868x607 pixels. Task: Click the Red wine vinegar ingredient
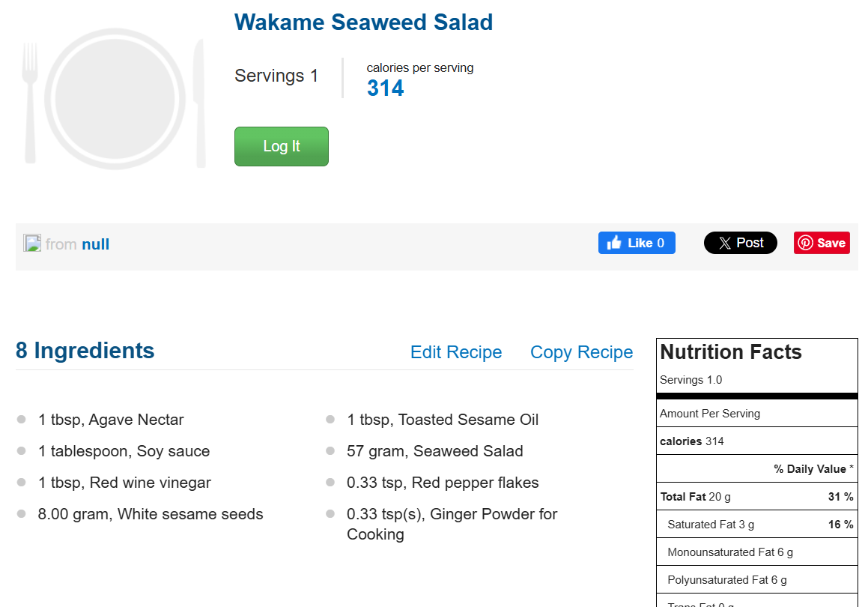click(x=124, y=483)
